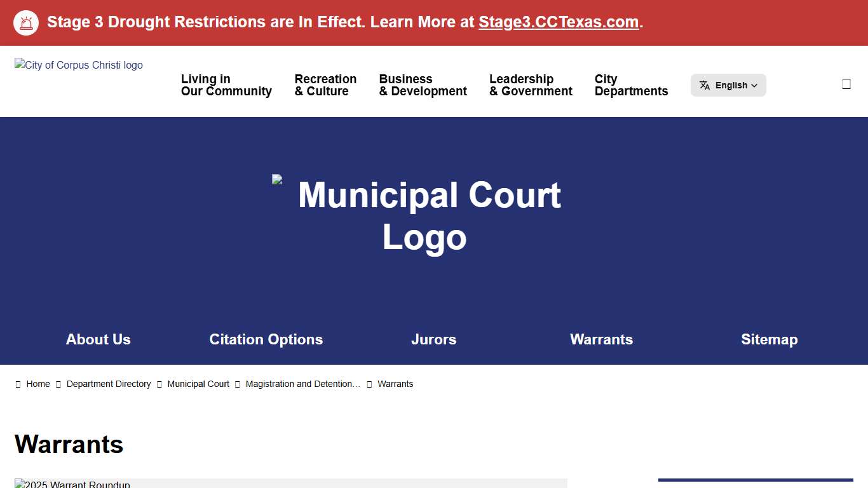The height and width of the screenshot is (488, 868).
Task: Open the English language dropdown
Action: point(728,85)
